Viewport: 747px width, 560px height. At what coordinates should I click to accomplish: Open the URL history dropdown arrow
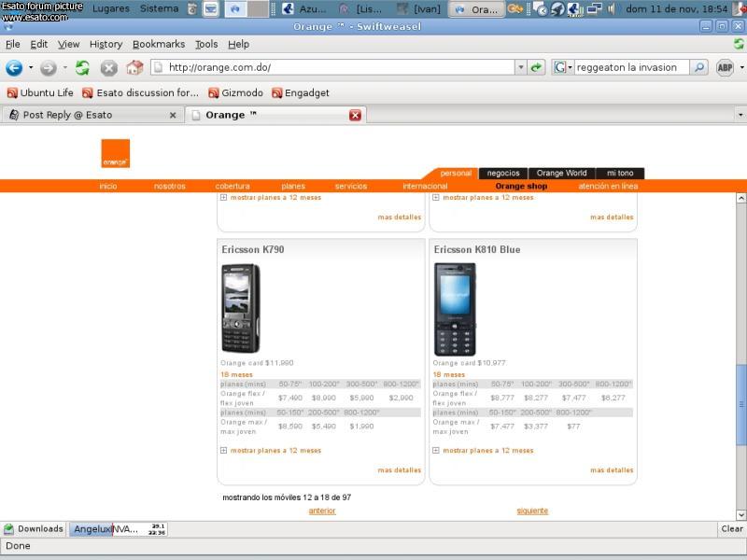[521, 67]
